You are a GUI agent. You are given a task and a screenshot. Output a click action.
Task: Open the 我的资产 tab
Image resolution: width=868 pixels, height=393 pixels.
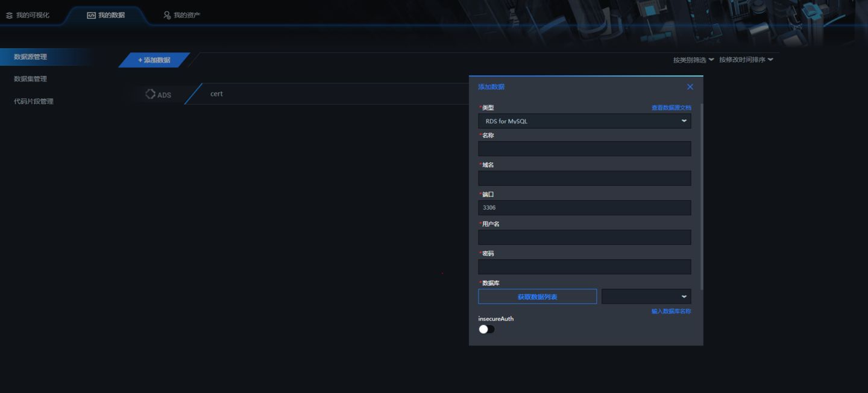pos(182,15)
